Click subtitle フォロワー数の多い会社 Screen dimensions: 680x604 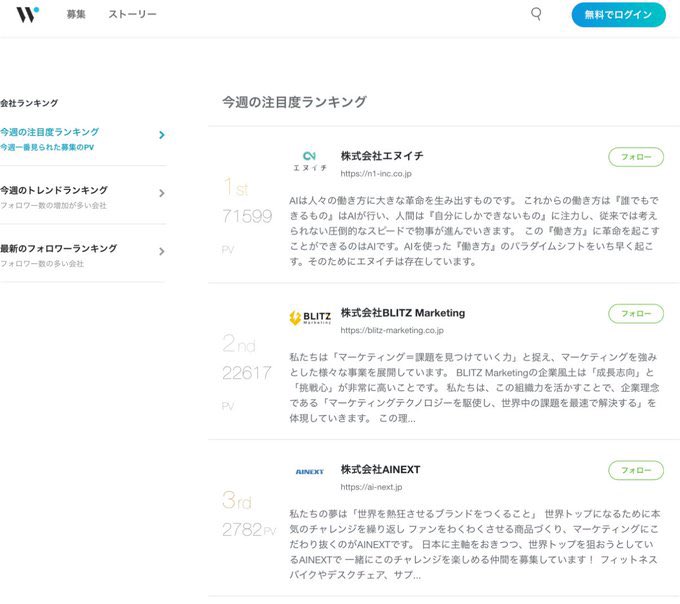coord(42,264)
